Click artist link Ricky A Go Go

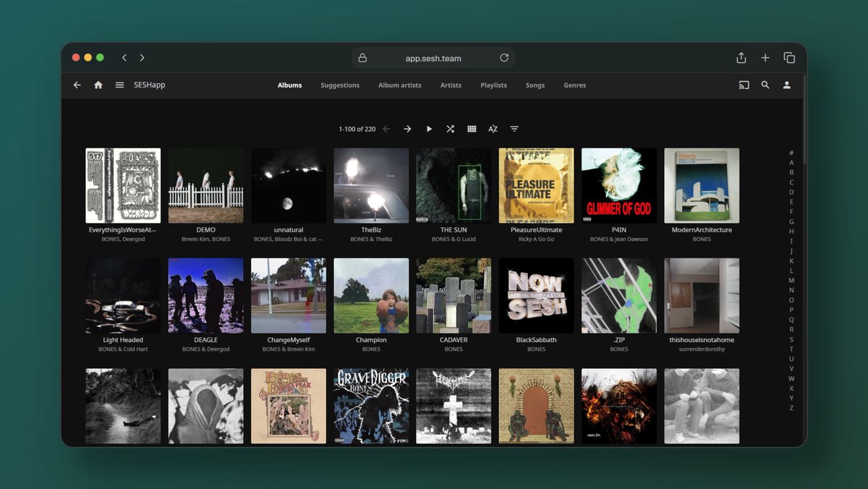click(537, 239)
